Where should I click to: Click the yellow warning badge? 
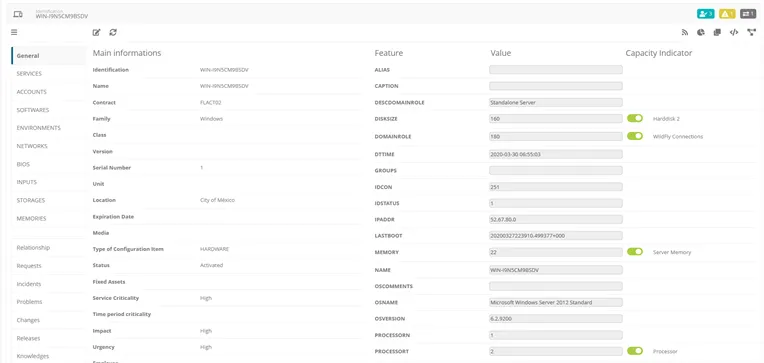coord(727,14)
